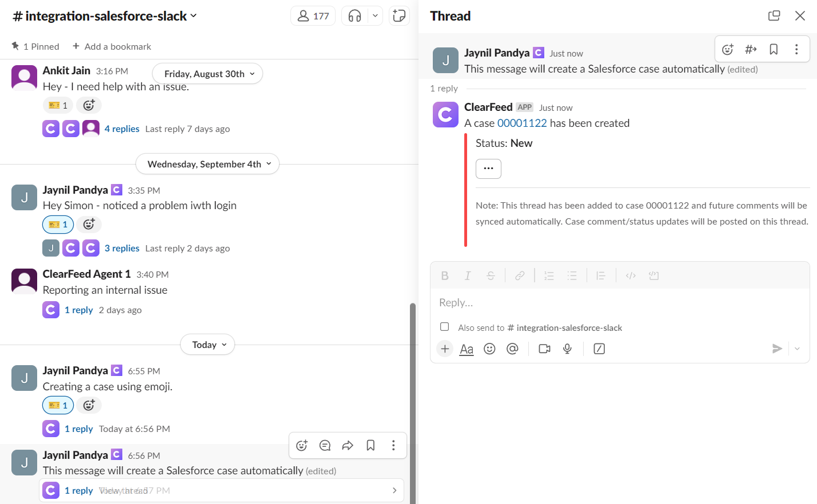This screenshot has width=817, height=504.
Task: Expand the "Wednesday, September 4th" date dropdown
Action: click(x=208, y=164)
